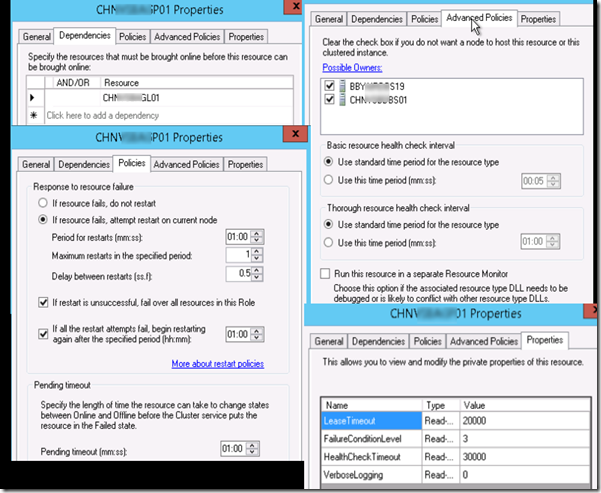Open General tab in the restart Policies dialog
The height and width of the screenshot is (493, 601).
click(x=36, y=164)
